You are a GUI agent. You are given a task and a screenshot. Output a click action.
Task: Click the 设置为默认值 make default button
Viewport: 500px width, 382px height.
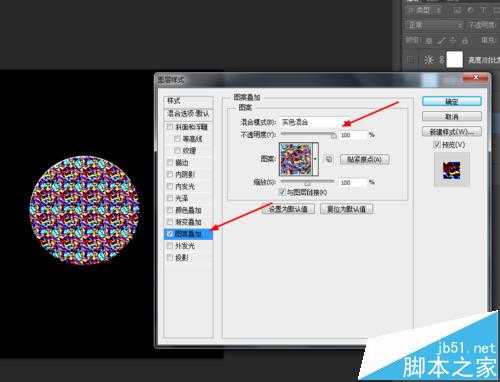[x=288, y=209]
